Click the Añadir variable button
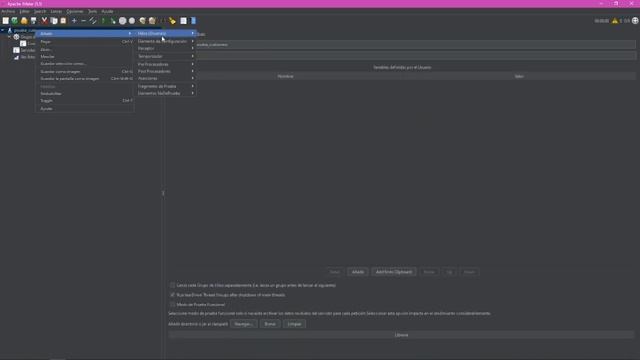 click(358, 272)
